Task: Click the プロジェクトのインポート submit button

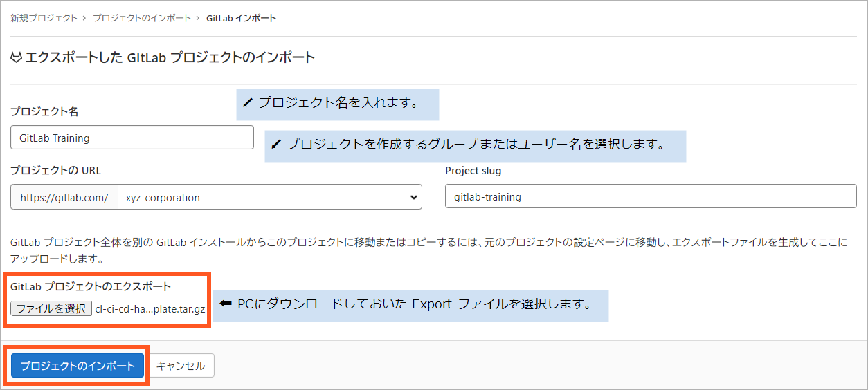Action: coord(78,366)
